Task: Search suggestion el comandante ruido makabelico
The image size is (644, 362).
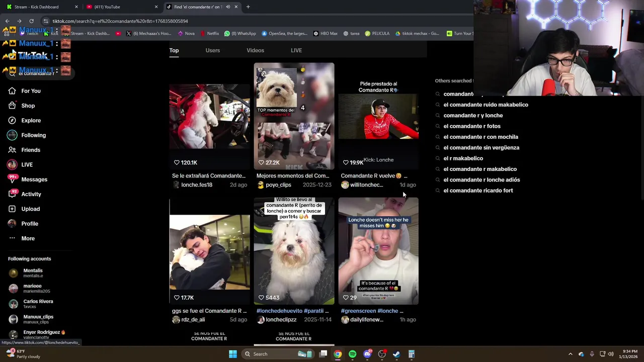Action: (486, 105)
